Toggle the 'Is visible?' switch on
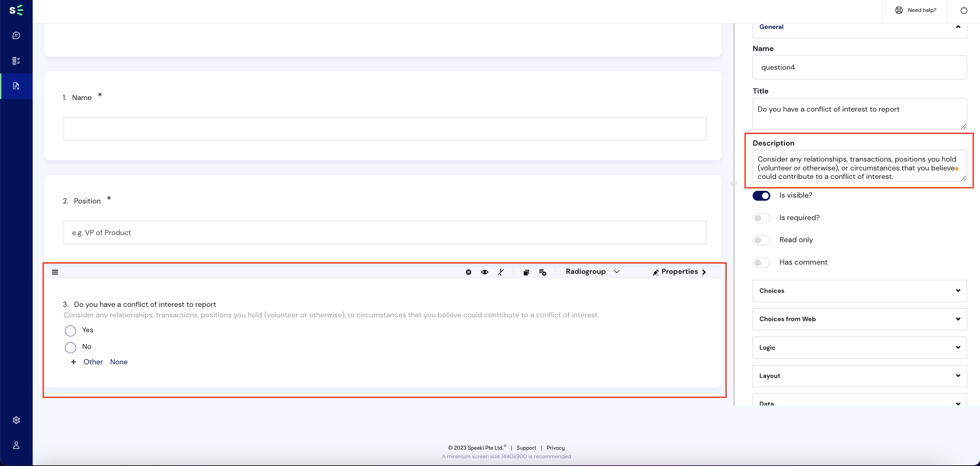The image size is (980, 466). (761, 195)
